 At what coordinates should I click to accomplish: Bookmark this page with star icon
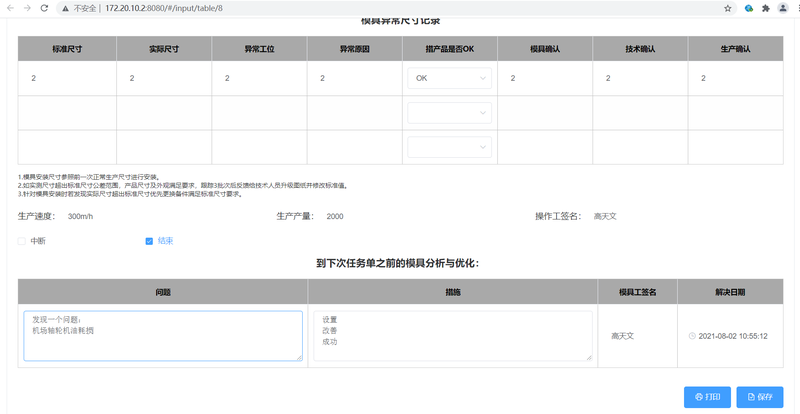tap(728, 8)
